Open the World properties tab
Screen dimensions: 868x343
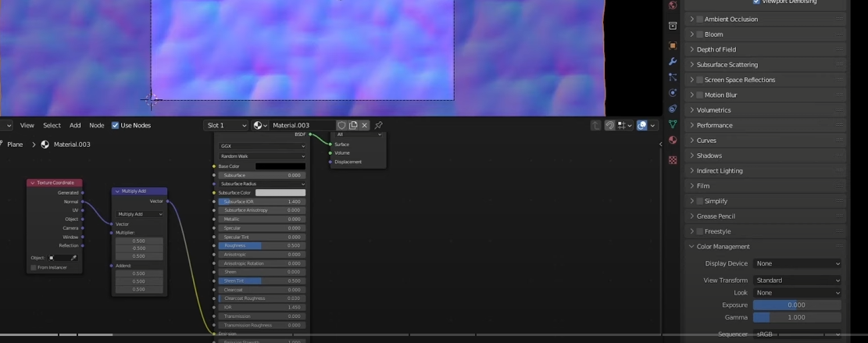(673, 5)
